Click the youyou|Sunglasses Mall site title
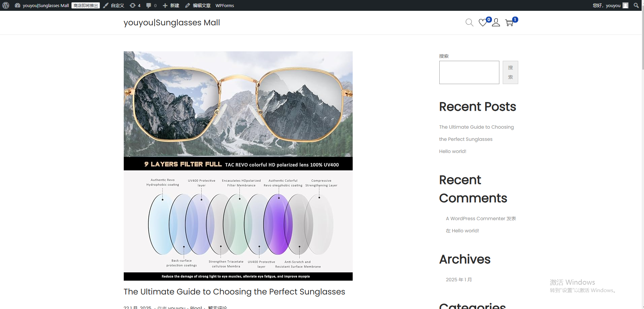This screenshot has width=644, height=309. point(172,23)
